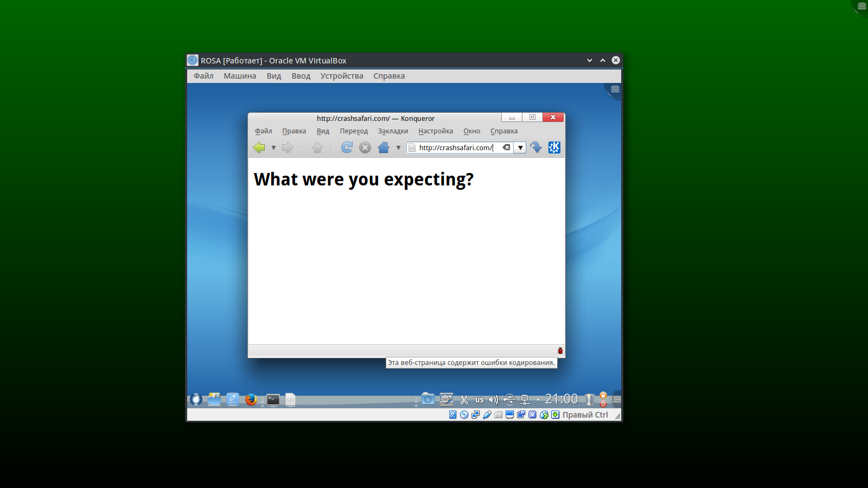The height and width of the screenshot is (488, 868).
Task: Click the red shutdown button in the panel
Action: point(603,403)
